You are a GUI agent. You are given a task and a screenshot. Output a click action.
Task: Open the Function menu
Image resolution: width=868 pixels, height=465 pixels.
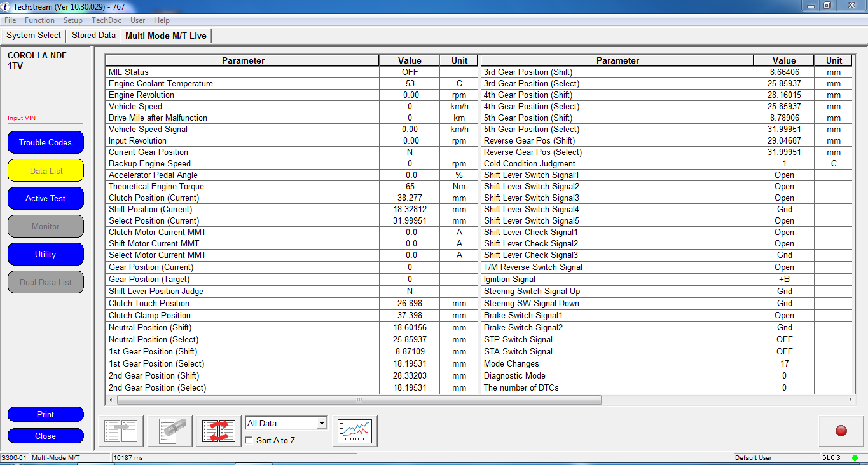39,20
